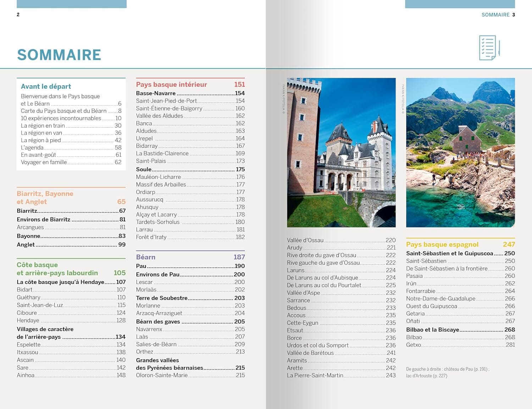Viewport: 532px width, 409px height.
Task: Click the photo credit 'YVANN K/FOTOLIA' text
Action: click(284, 96)
